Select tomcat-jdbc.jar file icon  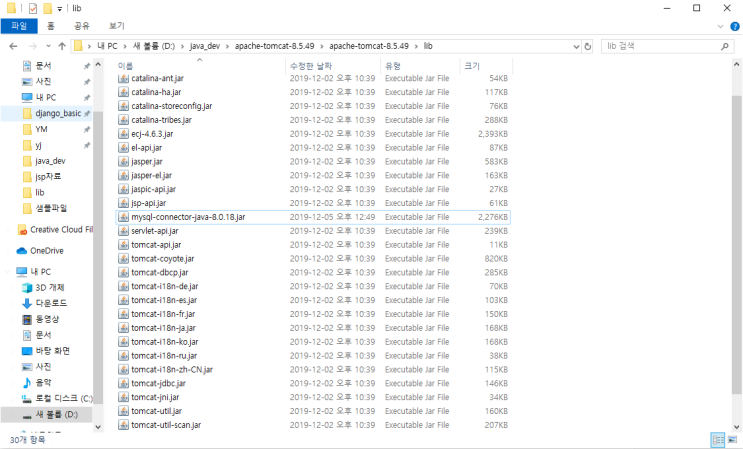[x=123, y=383]
